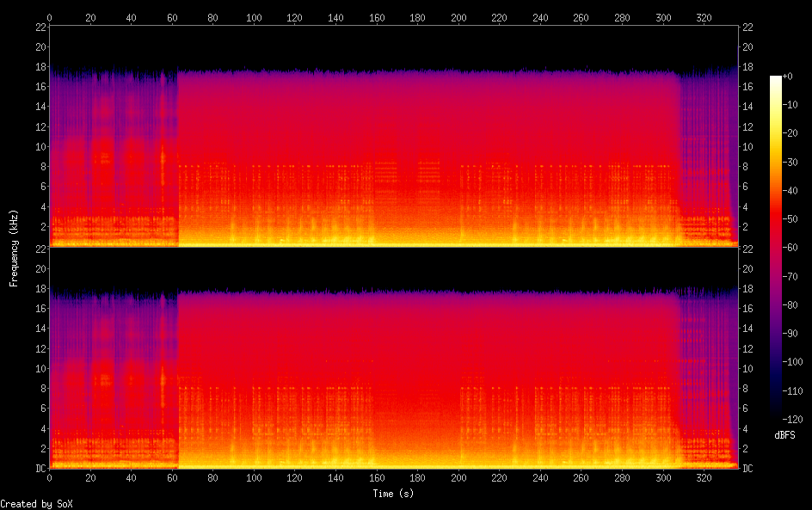Click the '60' tick on the bottom time axis
Screen dimensions: 812x510
click(172, 478)
